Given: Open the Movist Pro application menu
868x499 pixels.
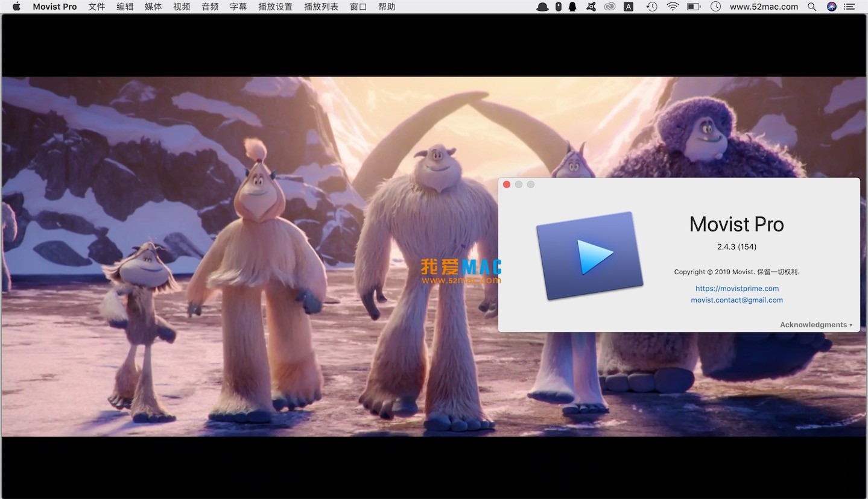Looking at the screenshot, I should click(x=55, y=7).
